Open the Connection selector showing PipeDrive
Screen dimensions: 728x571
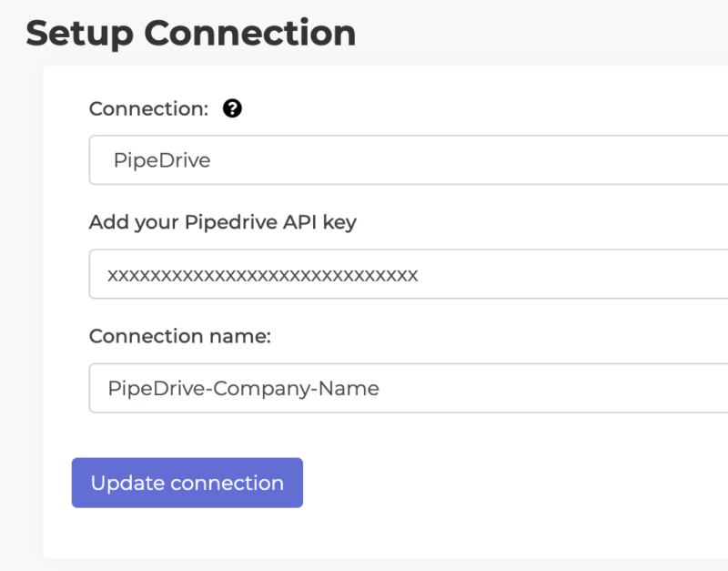coord(409,159)
